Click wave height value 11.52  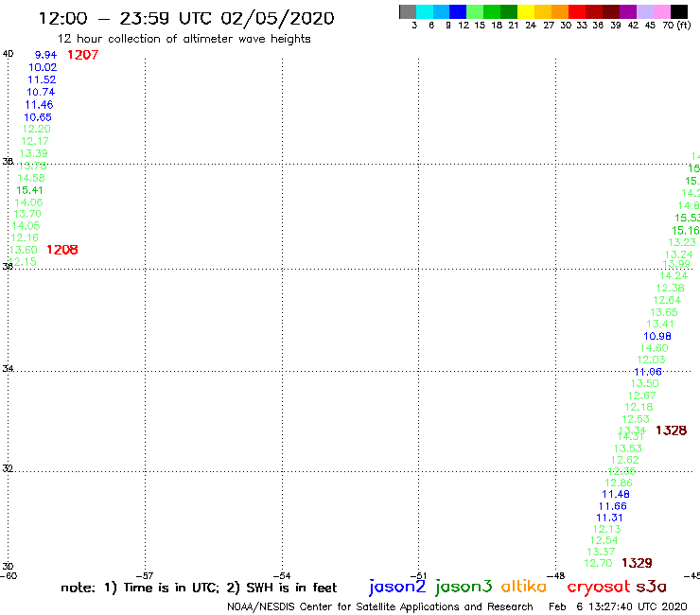pos(42,79)
